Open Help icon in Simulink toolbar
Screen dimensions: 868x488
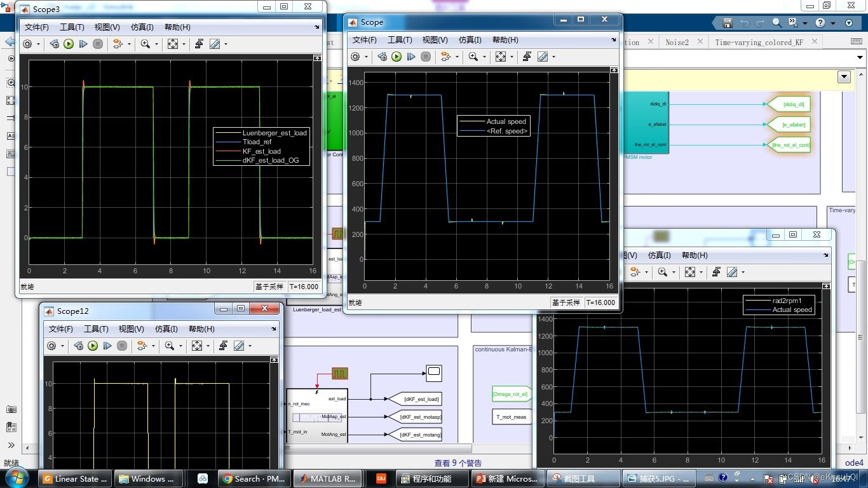(820, 23)
